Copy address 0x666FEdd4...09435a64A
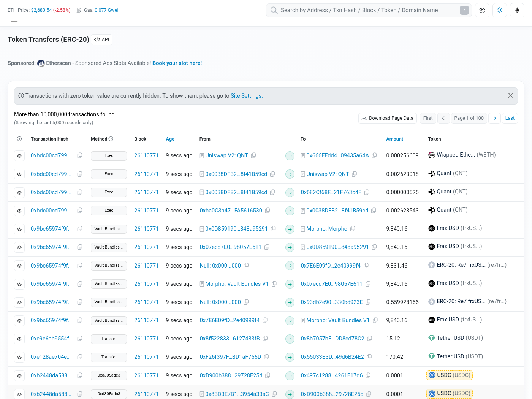 click(374, 155)
